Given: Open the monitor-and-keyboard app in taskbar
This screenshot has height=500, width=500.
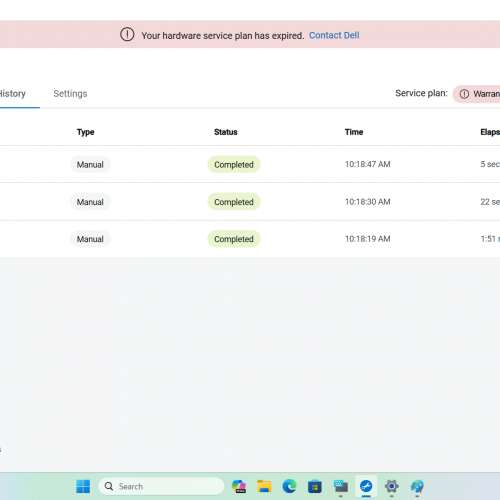Looking at the screenshot, I should (x=341, y=487).
